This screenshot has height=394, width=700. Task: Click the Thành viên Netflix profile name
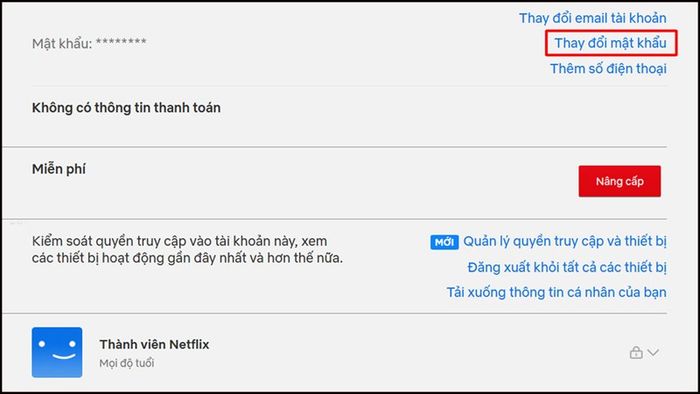154,344
